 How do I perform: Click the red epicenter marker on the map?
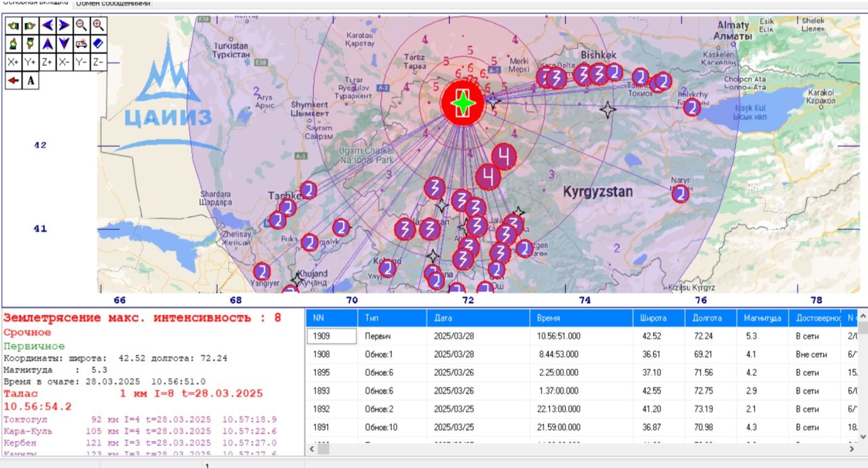pos(462,103)
